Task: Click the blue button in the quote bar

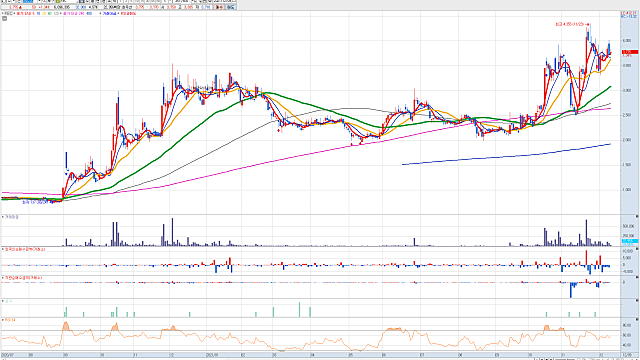Action: click(231, 7)
